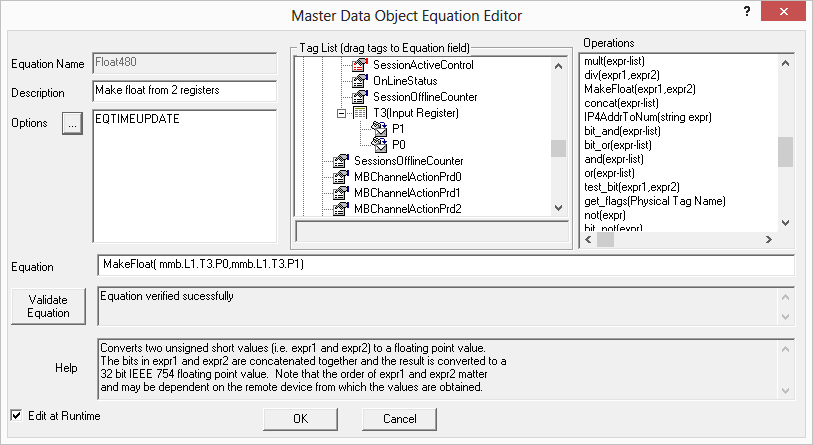Select the P1 register tag icon
Screen dimensions: 813x445
click(379, 129)
